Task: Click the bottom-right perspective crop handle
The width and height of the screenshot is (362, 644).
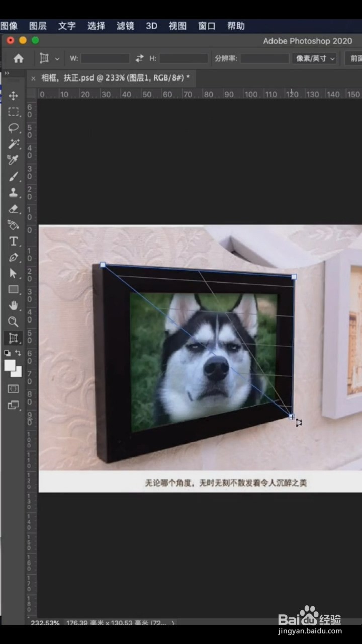Action: [292, 416]
